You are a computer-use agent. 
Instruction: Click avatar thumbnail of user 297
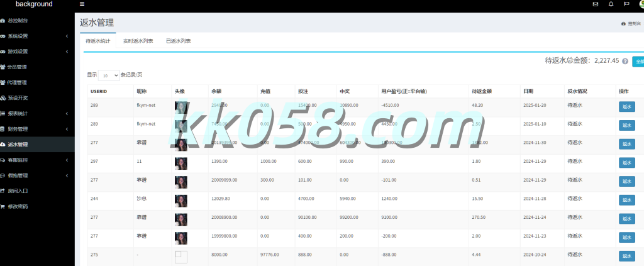pyautogui.click(x=180, y=163)
